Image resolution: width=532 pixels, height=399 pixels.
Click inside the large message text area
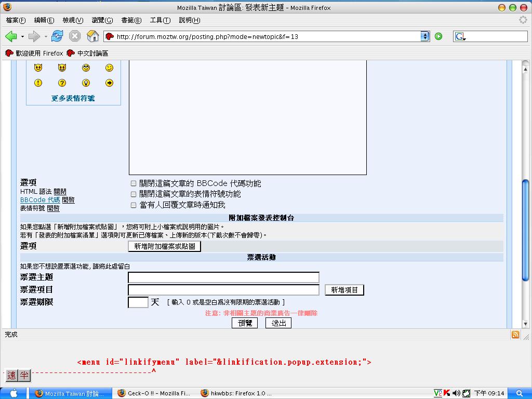tap(248, 117)
